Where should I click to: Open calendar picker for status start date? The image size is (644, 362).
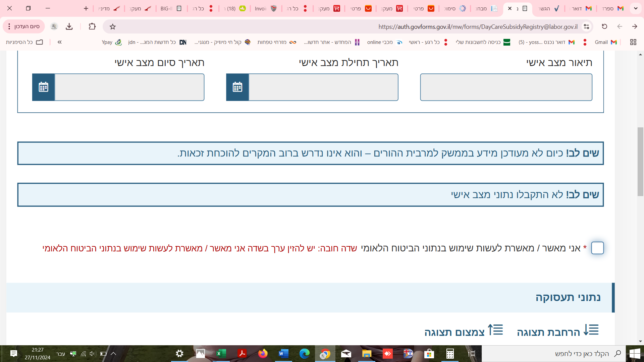pyautogui.click(x=237, y=87)
